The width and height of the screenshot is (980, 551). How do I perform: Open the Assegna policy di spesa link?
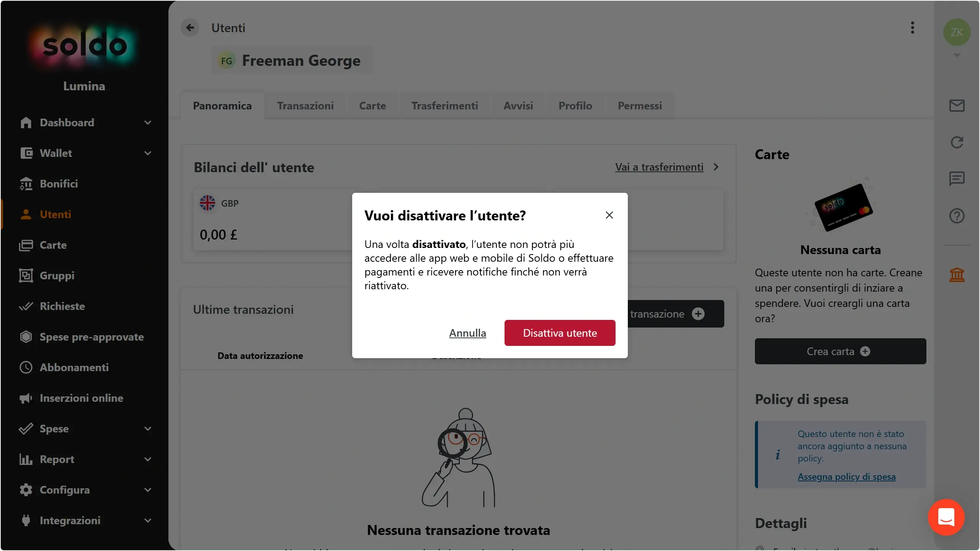(x=846, y=477)
